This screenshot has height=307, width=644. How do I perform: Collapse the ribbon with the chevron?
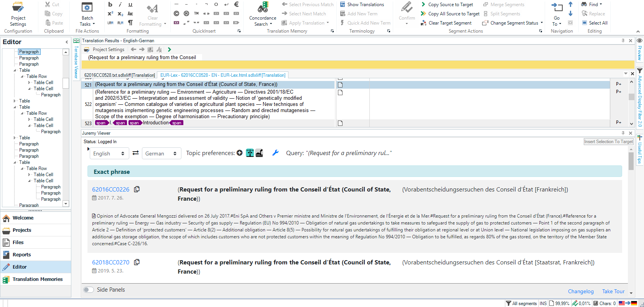point(638,31)
